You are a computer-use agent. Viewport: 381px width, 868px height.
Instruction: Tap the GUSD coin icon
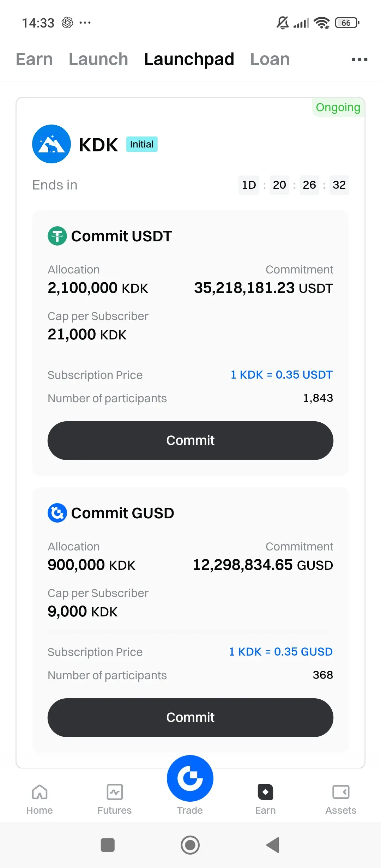click(x=57, y=513)
